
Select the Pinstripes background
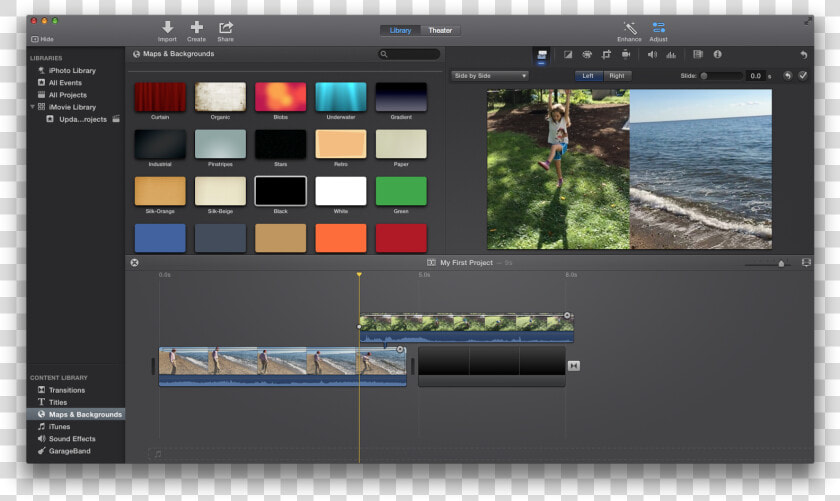pos(220,144)
